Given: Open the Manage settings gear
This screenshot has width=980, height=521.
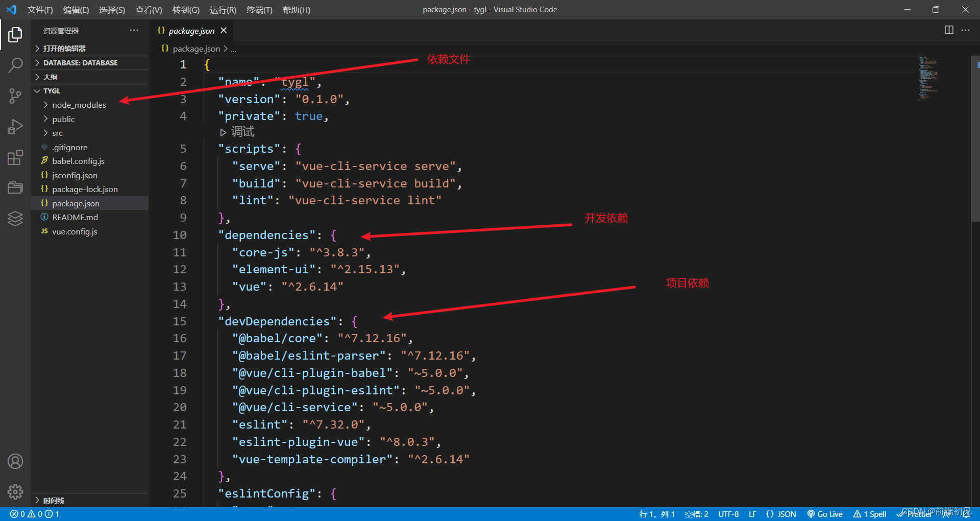Looking at the screenshot, I should coord(15,492).
